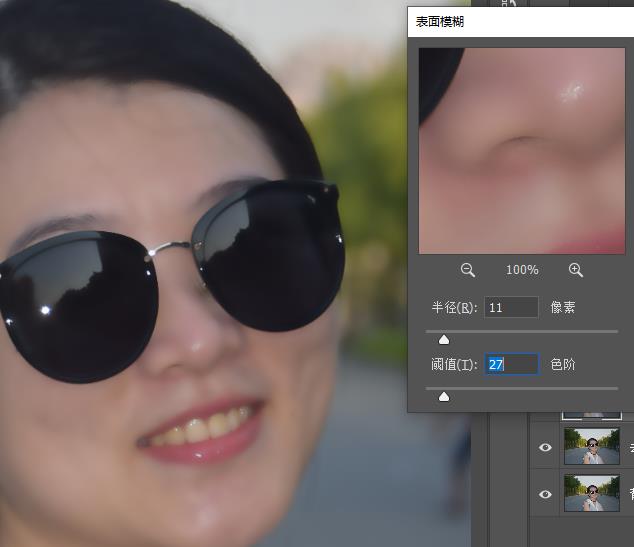Viewport: 634px width, 547px height.
Task: Click the 阈值 threshold input field
Action: click(512, 365)
